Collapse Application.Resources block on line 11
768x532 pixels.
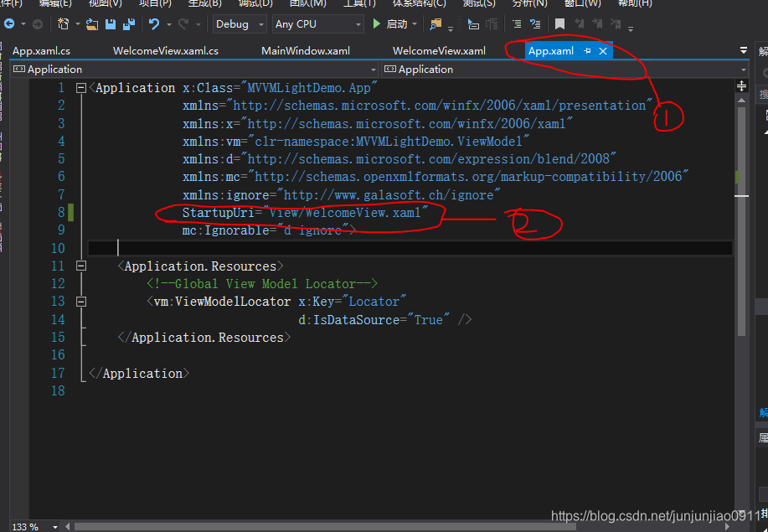tap(81, 266)
